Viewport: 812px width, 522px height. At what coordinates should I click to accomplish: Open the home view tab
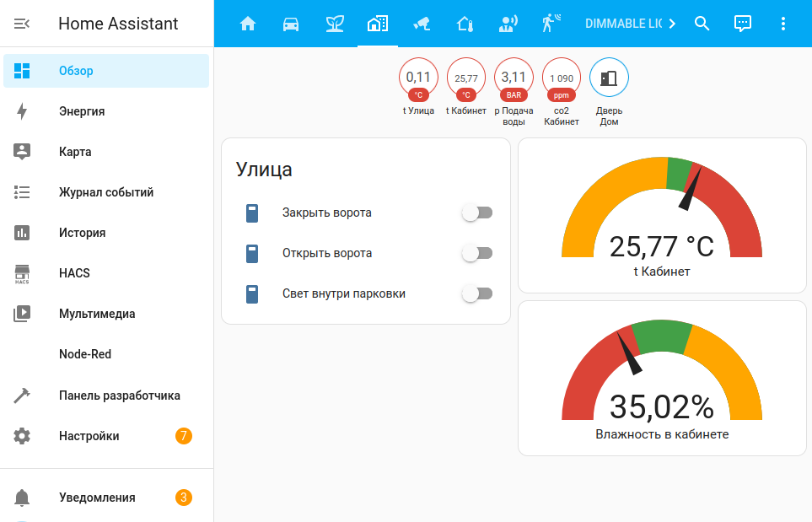(x=248, y=24)
